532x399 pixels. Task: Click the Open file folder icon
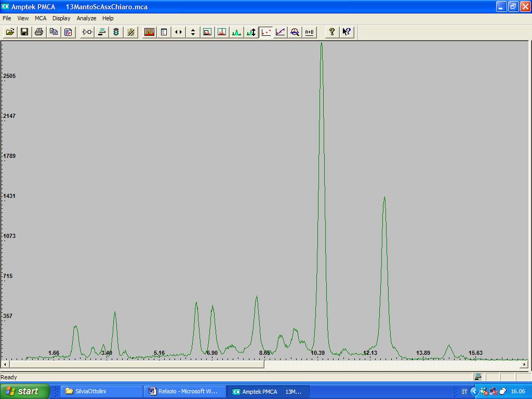click(x=10, y=32)
